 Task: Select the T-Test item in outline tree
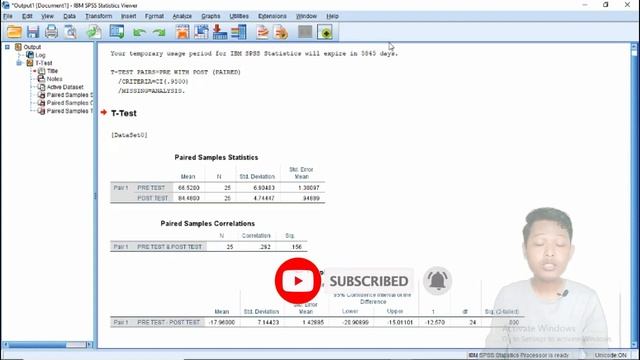click(43, 63)
